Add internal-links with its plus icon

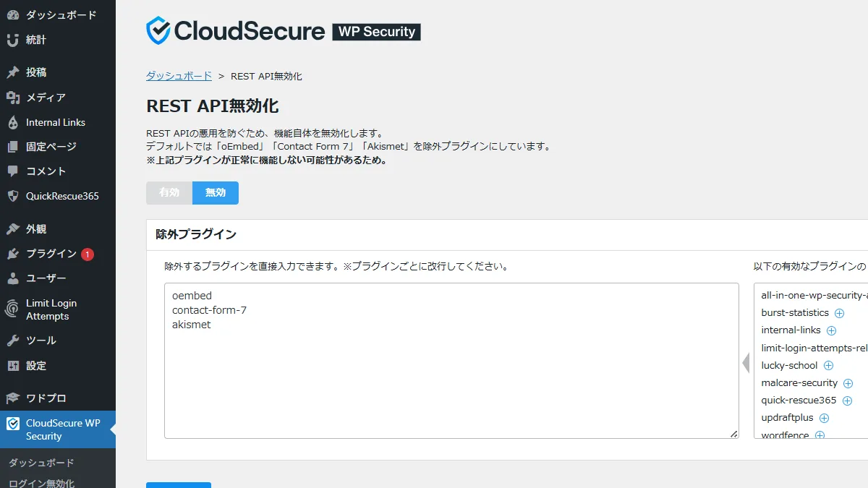click(831, 330)
